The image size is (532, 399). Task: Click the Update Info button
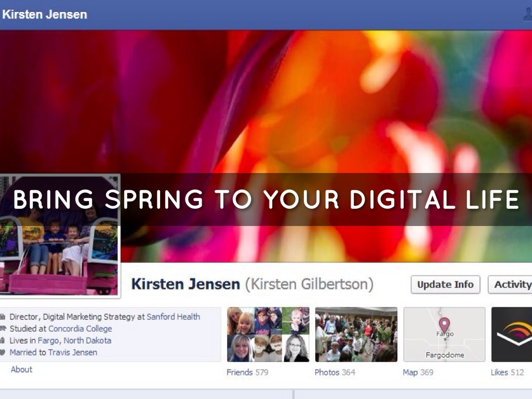(445, 285)
